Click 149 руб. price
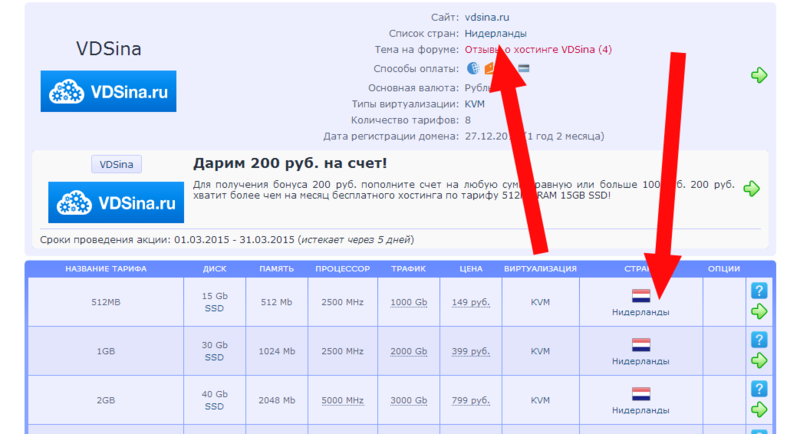Viewport: 800px width, 434px height. tap(470, 302)
